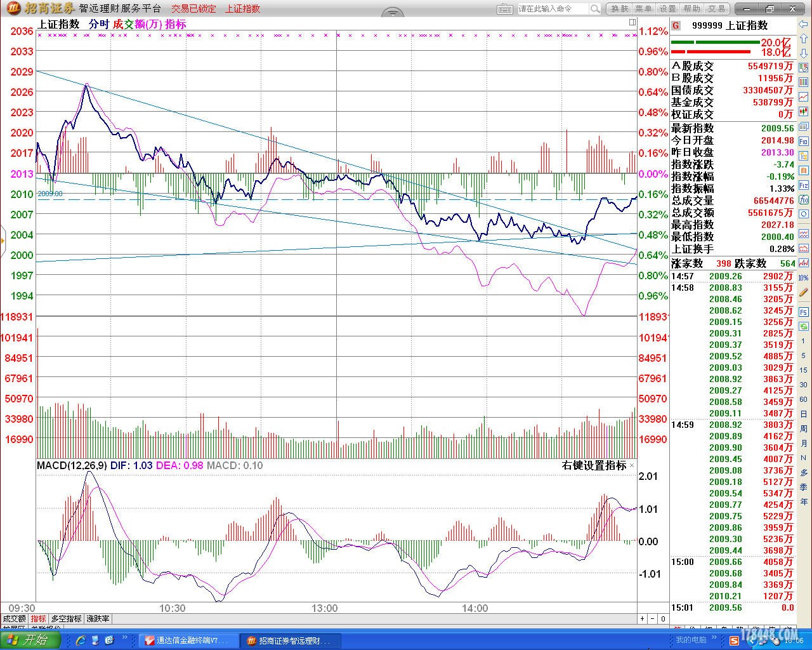Click the green refresh icon in sidebar

(x=804, y=326)
